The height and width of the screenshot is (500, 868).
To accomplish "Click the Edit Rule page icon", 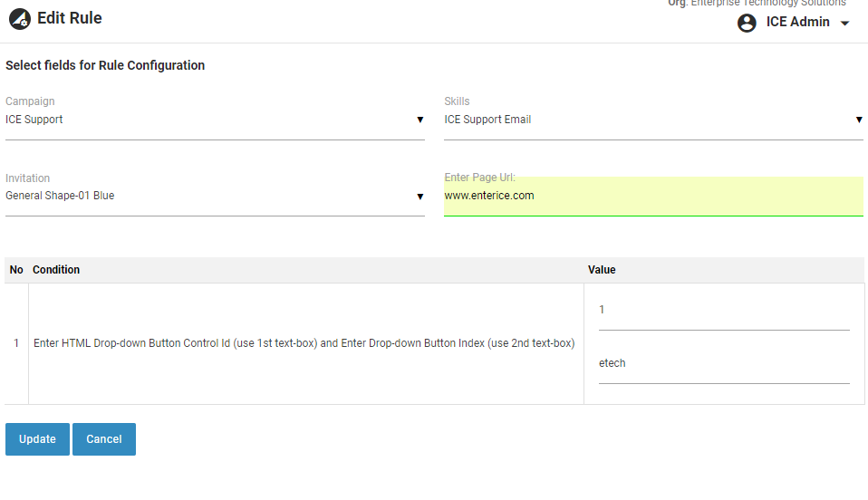I will [20, 19].
